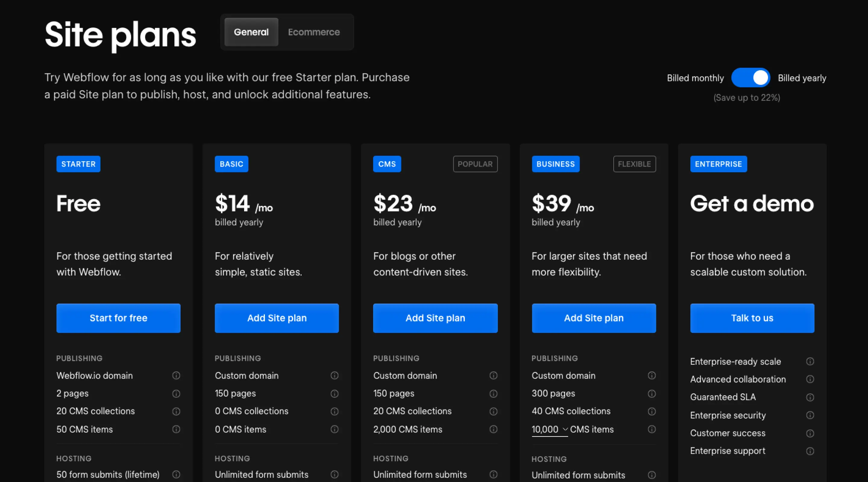Screen dimensions: 868x482
Task: Click the $39 /mo price
Action: (x=563, y=203)
